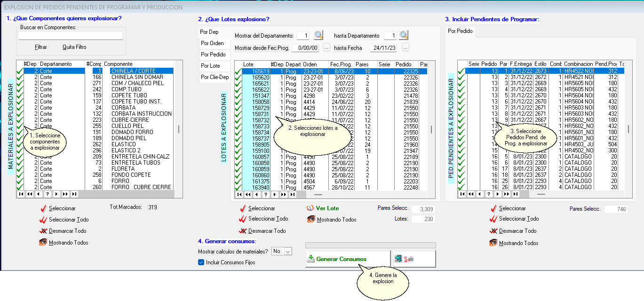This screenshot has width=644, height=301.
Task: Toggle check mark on COPETE TUBO row
Action: point(20,95)
